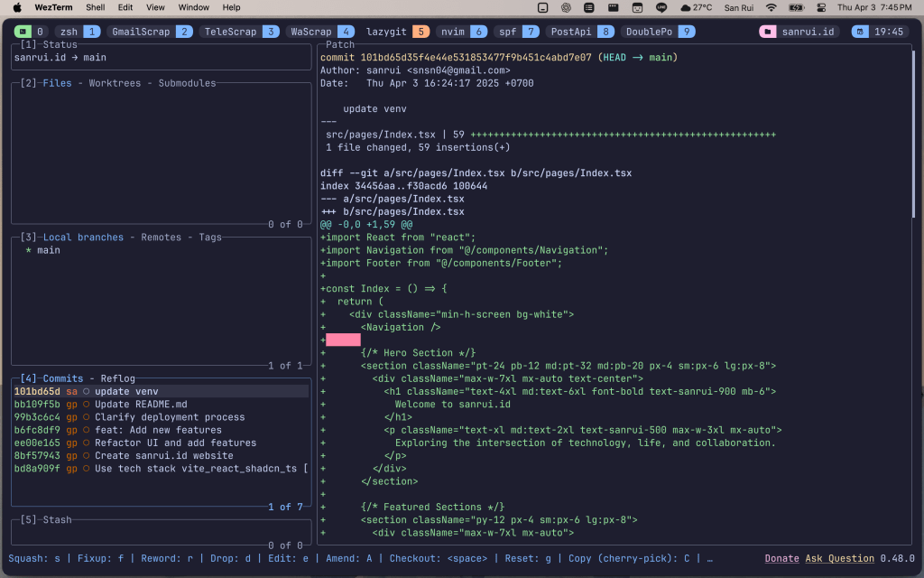Click the LINE messenger icon in menu bar
Image resolution: width=924 pixels, height=578 pixels.
click(x=661, y=7)
